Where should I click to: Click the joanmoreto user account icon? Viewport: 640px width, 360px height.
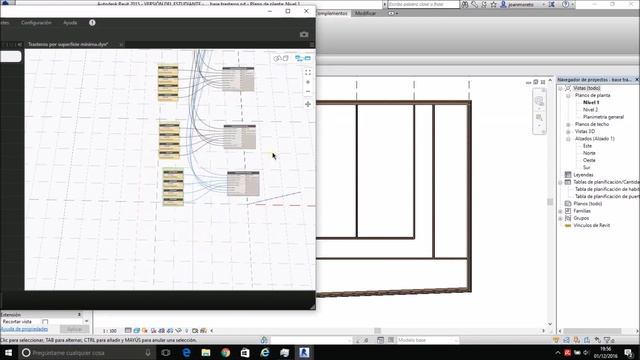coord(503,4)
